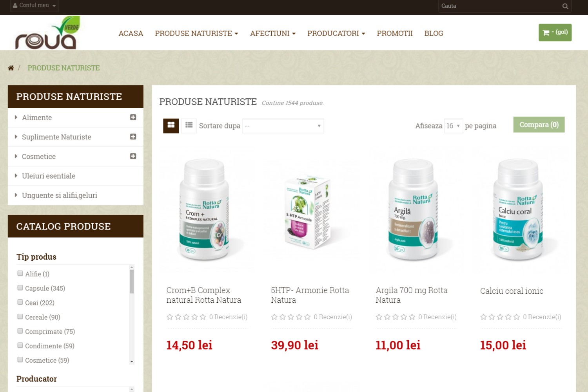Check the Ceai (202) filter
The width and height of the screenshot is (588, 392).
[20, 302]
